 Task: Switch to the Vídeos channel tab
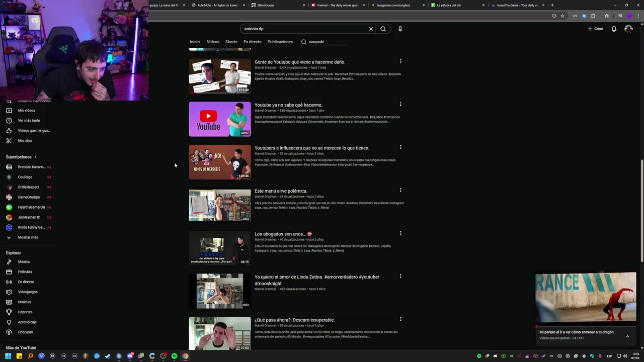(x=213, y=42)
